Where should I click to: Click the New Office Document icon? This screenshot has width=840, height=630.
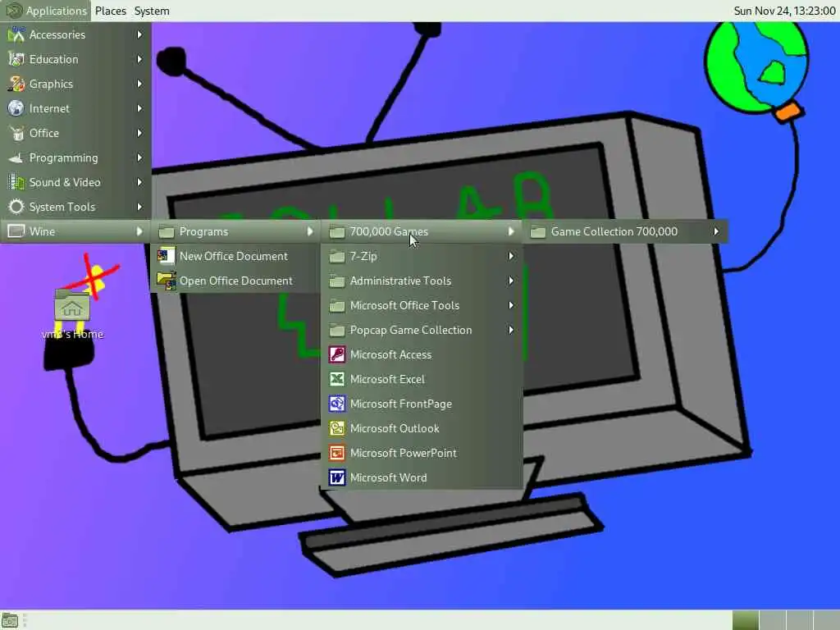coord(167,256)
